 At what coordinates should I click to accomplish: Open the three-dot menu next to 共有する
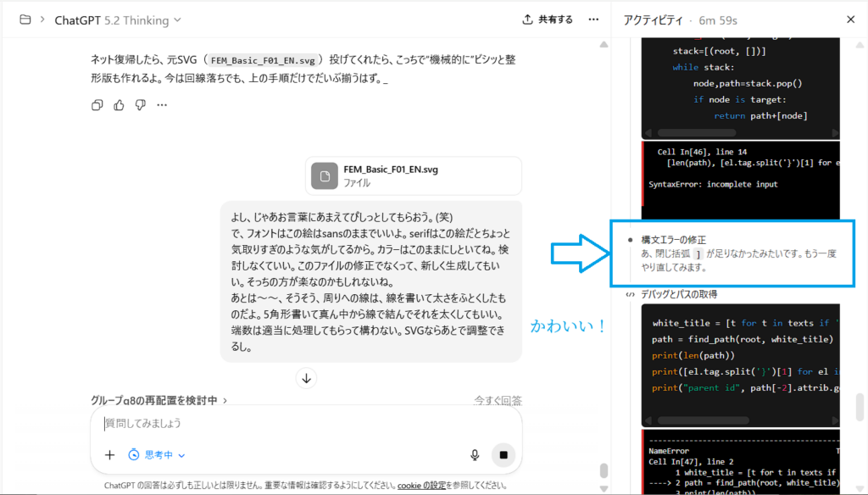point(593,19)
